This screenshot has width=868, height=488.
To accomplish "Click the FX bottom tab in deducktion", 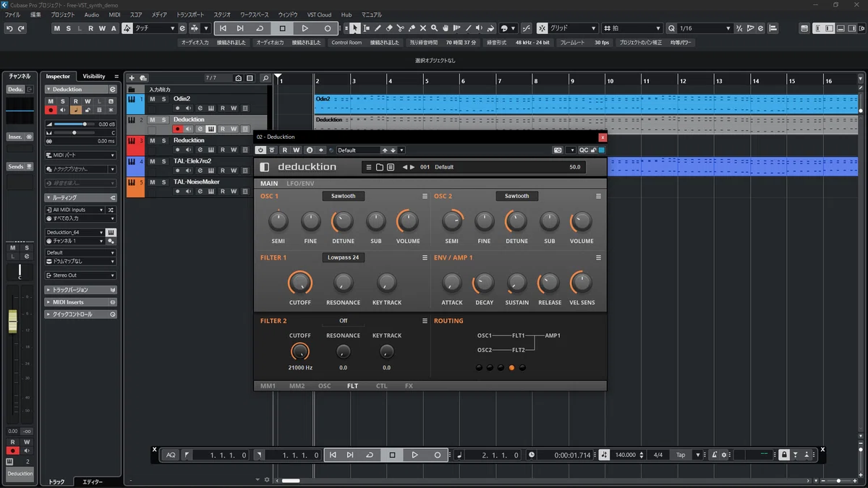I will (409, 386).
